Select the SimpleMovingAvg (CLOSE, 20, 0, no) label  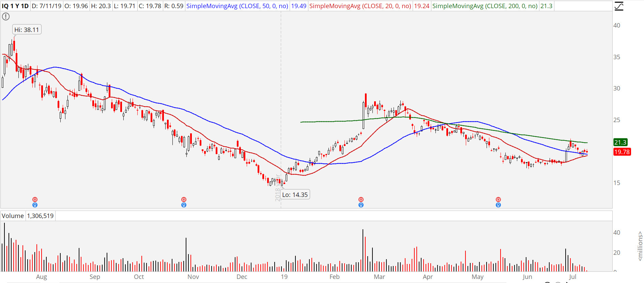point(360,6)
